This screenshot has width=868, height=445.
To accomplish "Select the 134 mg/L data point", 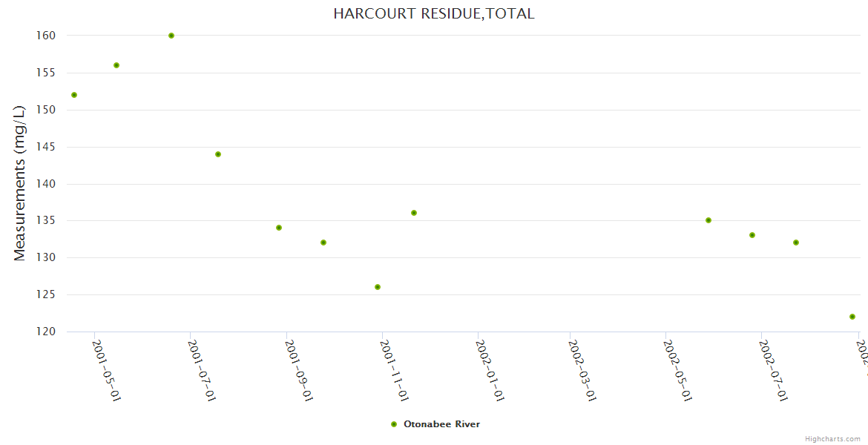I will 279,228.
